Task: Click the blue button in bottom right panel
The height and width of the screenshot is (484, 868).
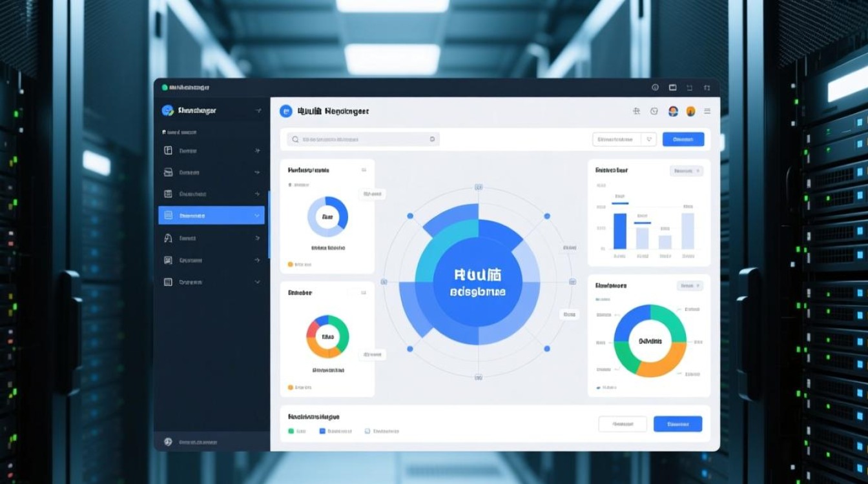Action: point(677,424)
